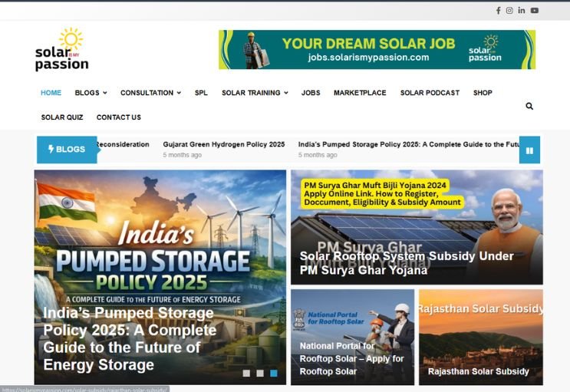Image resolution: width=570 pixels, height=392 pixels.
Task: Open the LinkedIn social icon
Action: point(522,10)
